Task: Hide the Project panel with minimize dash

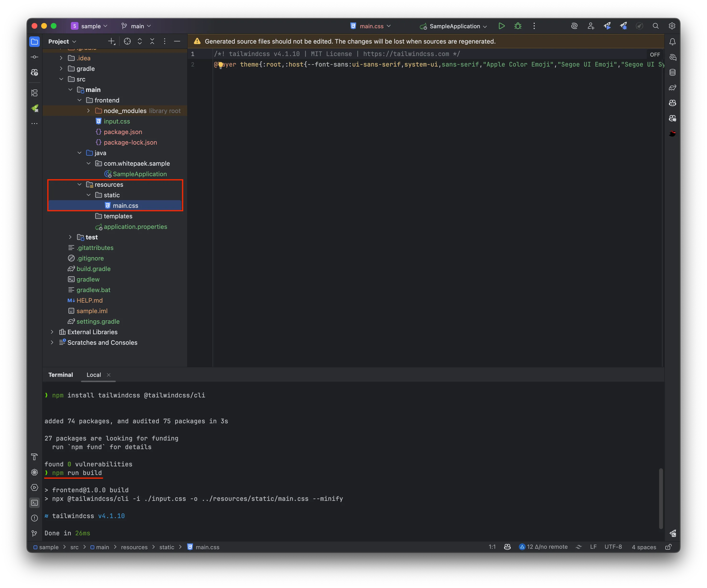Action: pos(177,41)
